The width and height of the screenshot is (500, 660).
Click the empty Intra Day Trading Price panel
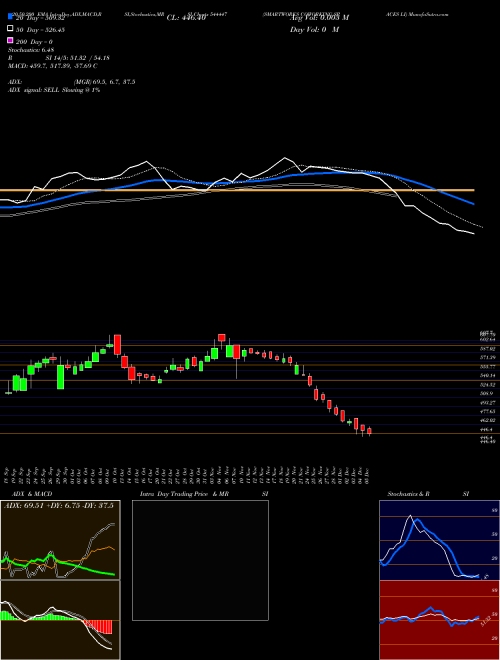click(200, 560)
